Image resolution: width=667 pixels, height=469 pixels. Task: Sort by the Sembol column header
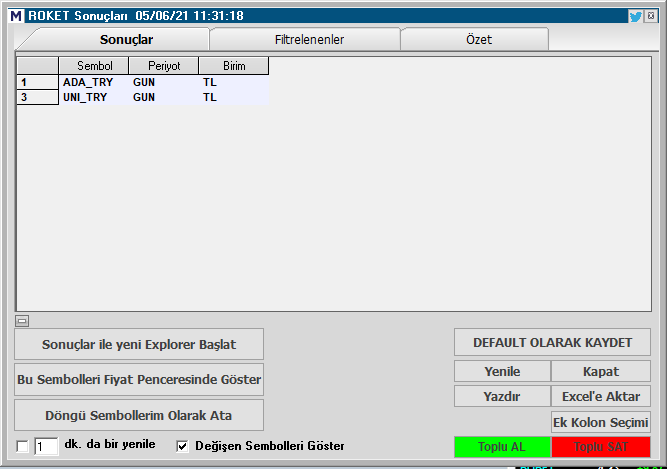(x=94, y=66)
